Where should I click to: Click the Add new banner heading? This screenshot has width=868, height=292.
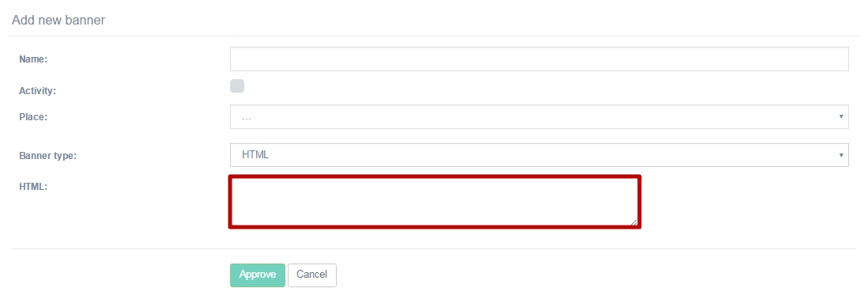(58, 21)
